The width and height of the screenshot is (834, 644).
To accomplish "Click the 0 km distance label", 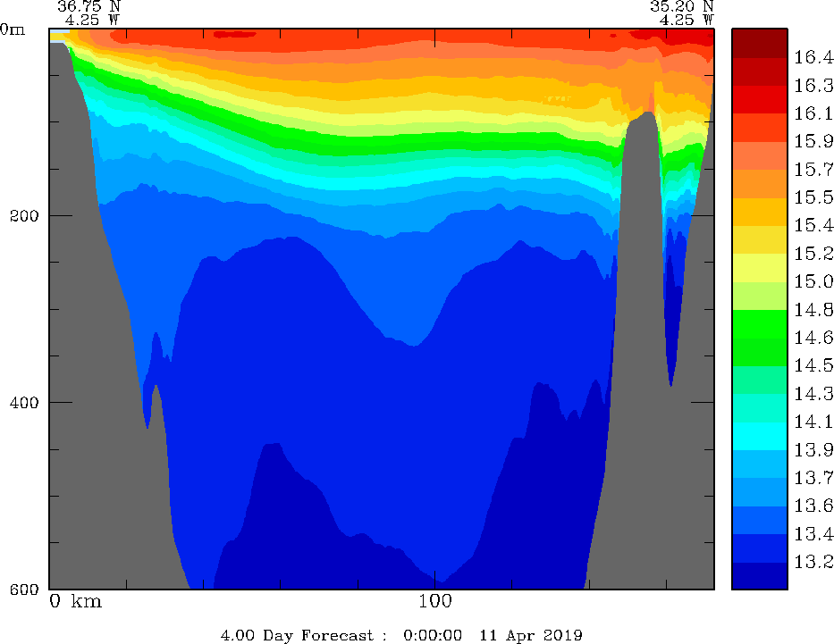I will (75, 601).
